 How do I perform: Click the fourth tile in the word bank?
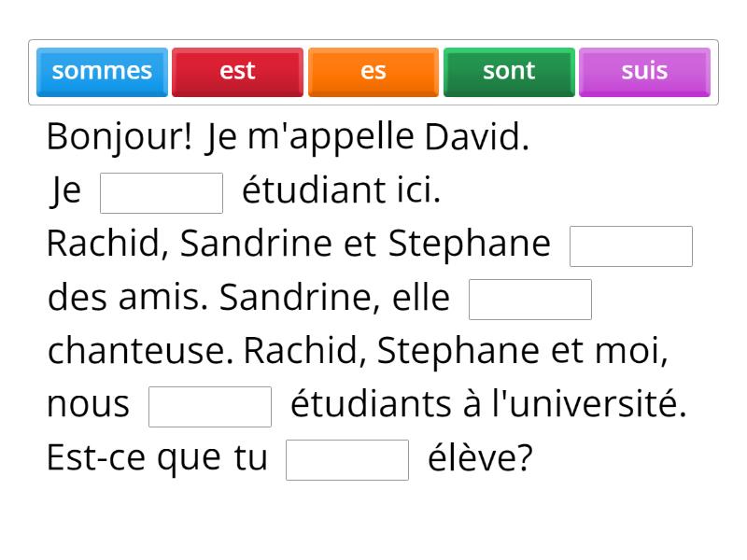508,70
